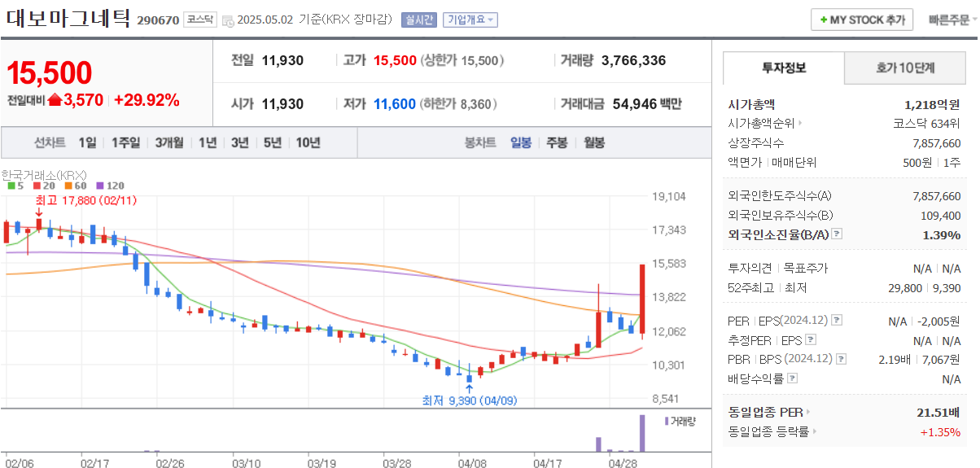Image resolution: width=980 pixels, height=468 pixels.
Task: Click the large red final candlestick
Action: point(642,300)
